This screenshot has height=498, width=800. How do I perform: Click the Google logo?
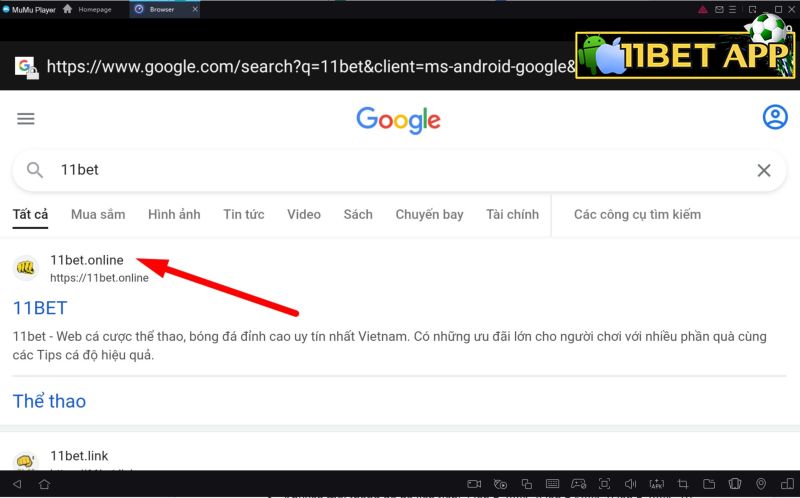[x=398, y=120]
